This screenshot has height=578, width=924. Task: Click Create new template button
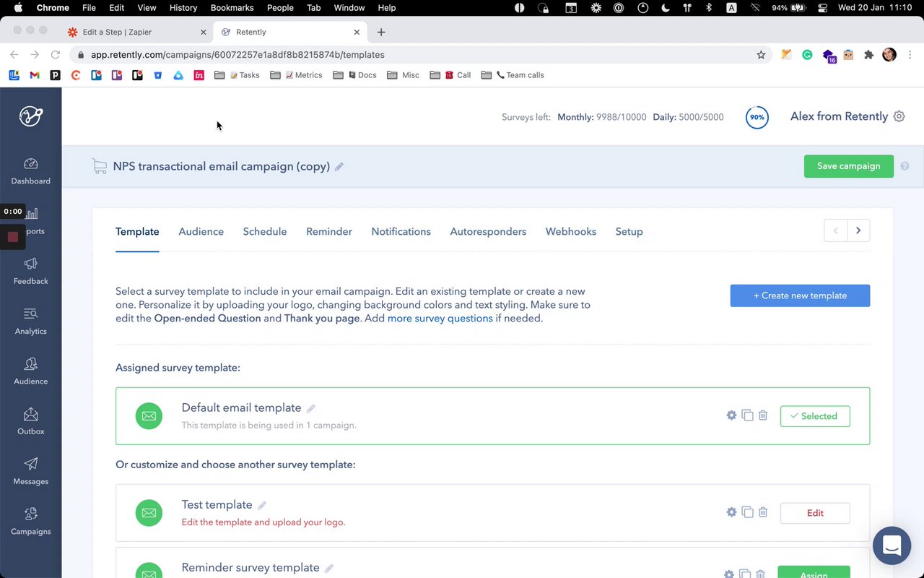(800, 296)
